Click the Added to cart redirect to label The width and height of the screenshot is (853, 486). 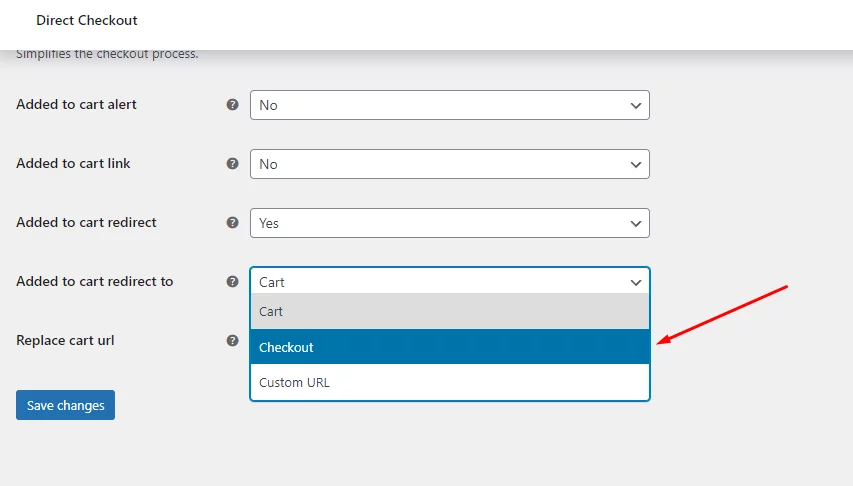(94, 281)
